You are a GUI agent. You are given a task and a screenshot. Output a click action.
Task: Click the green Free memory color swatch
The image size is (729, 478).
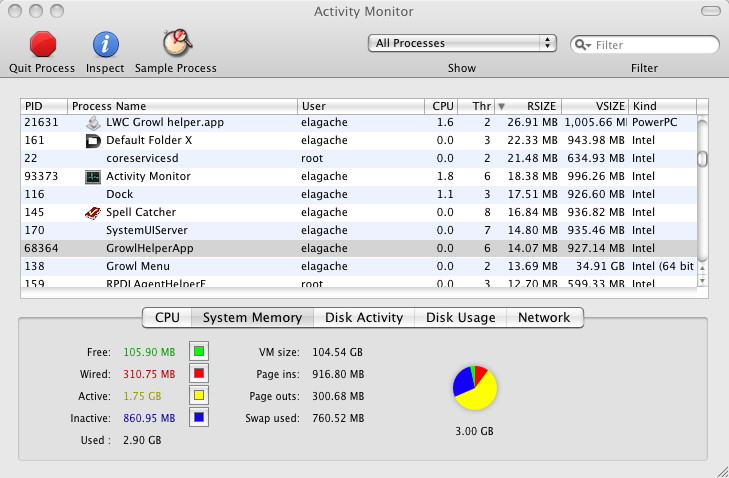click(x=199, y=352)
